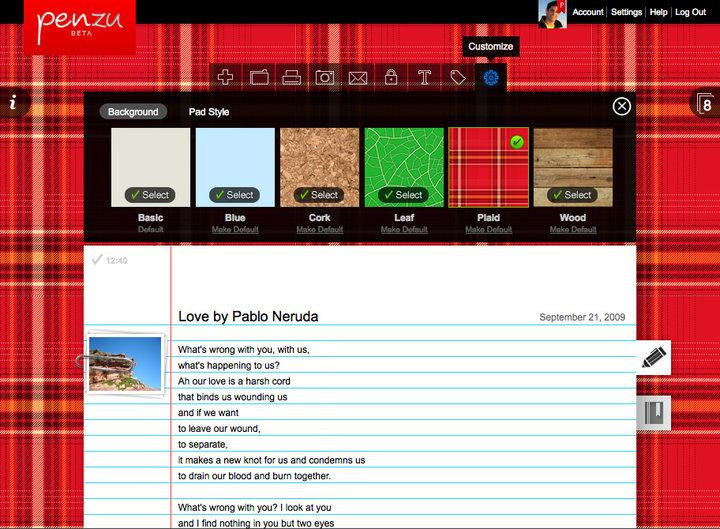Switch to the Background tab
Image resolution: width=720 pixels, height=529 pixels.
click(x=133, y=112)
